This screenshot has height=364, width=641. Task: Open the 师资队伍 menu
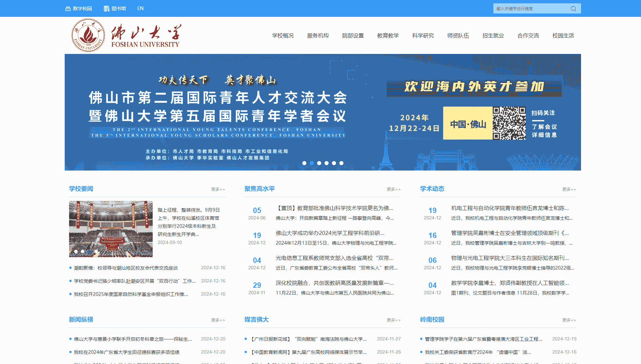point(458,35)
